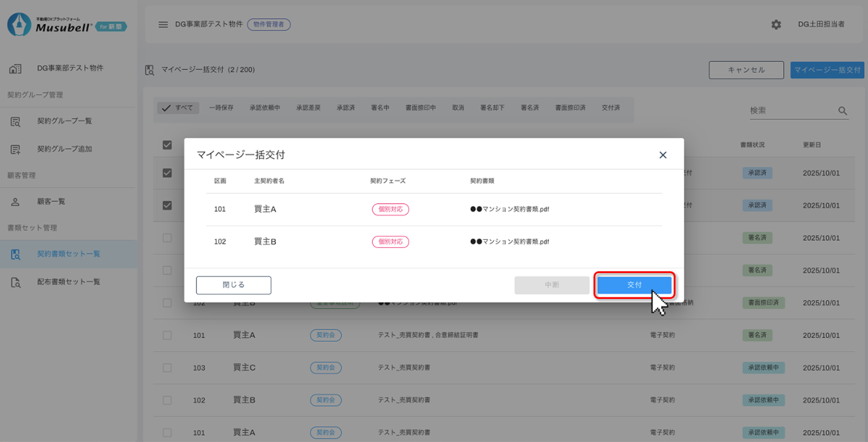Uncheck the first checked row checkbox
This screenshot has height=442, width=868.
(167, 173)
